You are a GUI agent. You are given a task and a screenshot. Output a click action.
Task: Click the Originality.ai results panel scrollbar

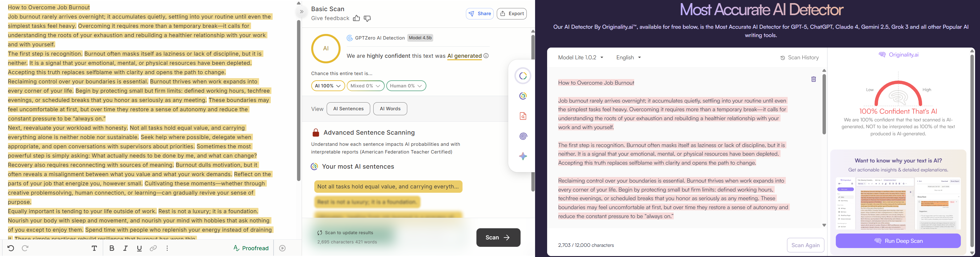tap(972, 151)
